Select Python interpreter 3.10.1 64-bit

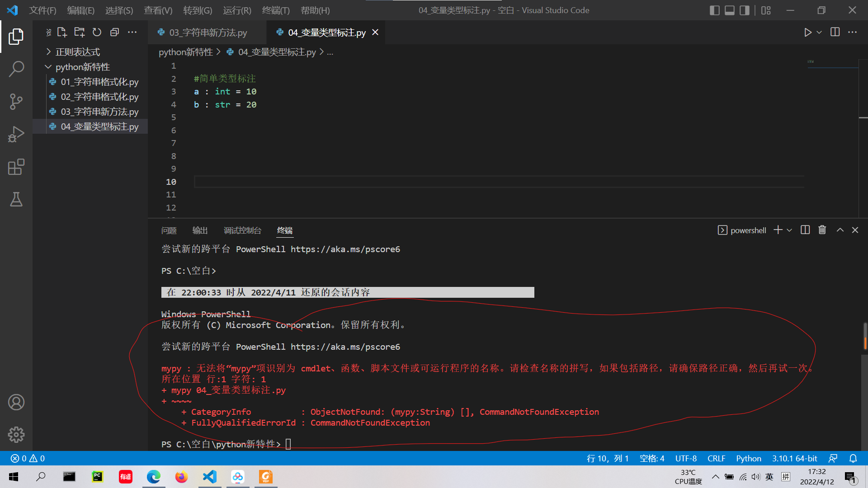click(x=794, y=458)
